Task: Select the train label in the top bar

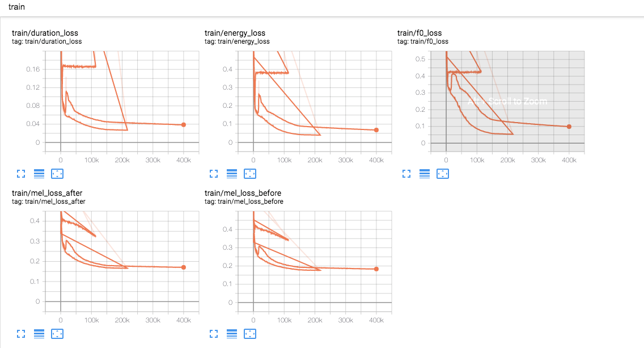Action: pos(16,7)
